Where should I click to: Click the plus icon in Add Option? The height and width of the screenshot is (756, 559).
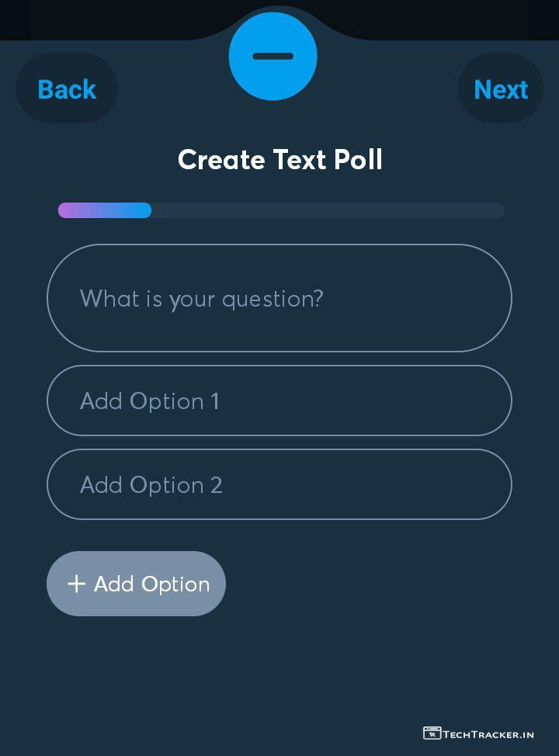pyautogui.click(x=76, y=584)
